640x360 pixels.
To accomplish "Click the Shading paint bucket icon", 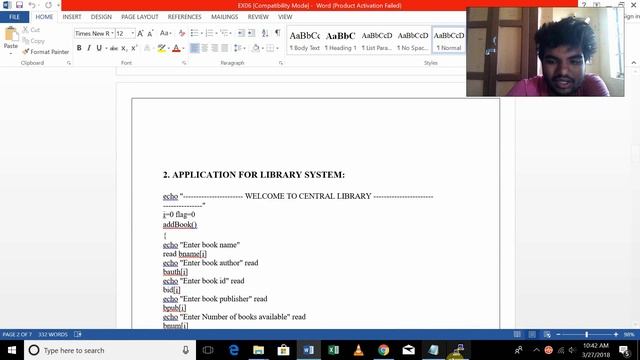I will pos(256,48).
